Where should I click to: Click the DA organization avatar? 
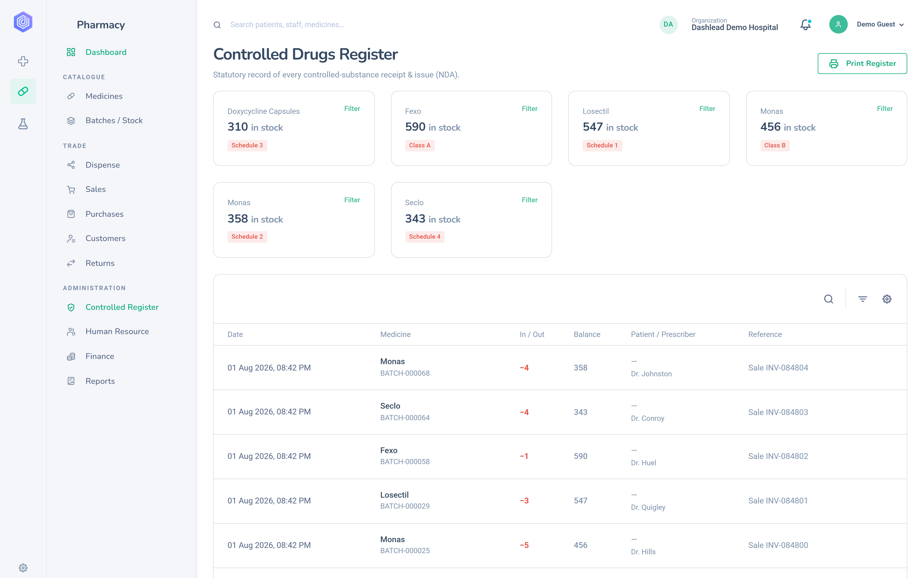(668, 24)
